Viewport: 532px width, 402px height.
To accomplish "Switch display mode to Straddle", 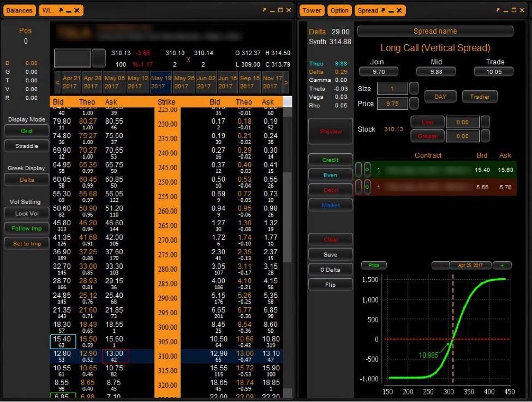I will [x=27, y=146].
